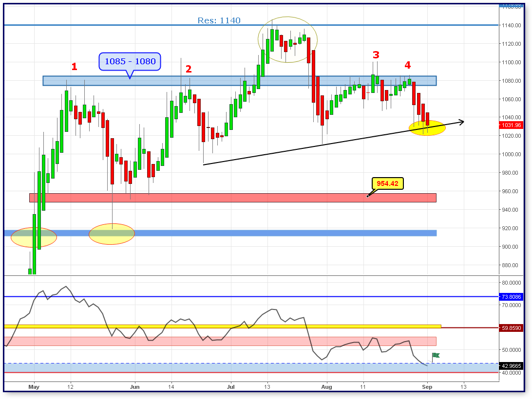Viewport: 532px width, 399px height.
Task: Click the "1085 - 1080" callout box
Action: pyautogui.click(x=130, y=61)
